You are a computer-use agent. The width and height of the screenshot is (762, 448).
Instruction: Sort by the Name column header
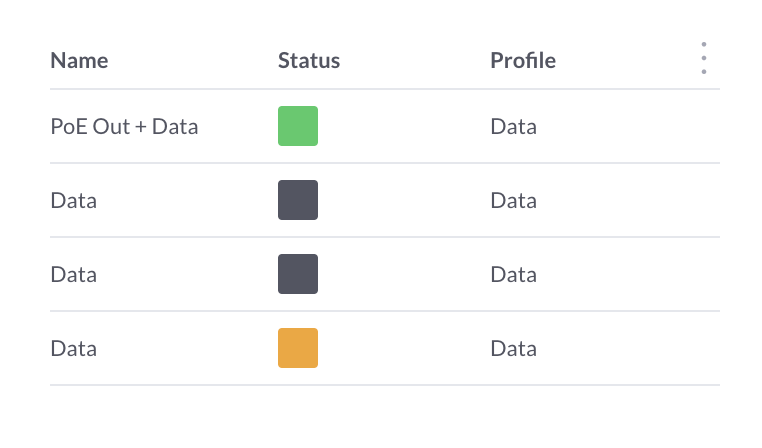coord(79,60)
